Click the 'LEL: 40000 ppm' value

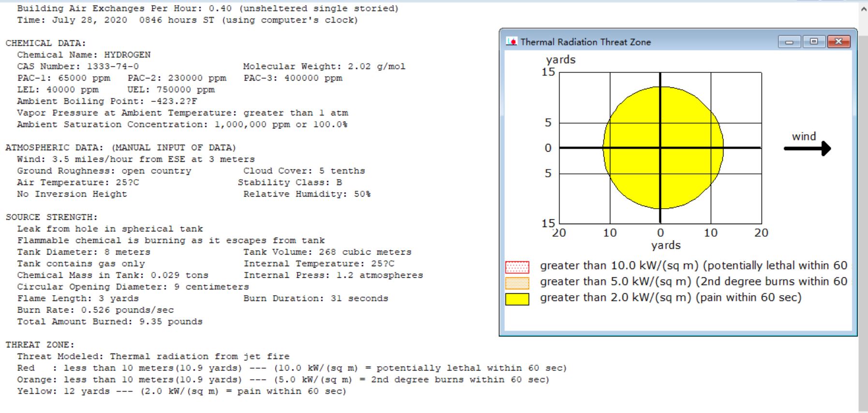(58, 89)
